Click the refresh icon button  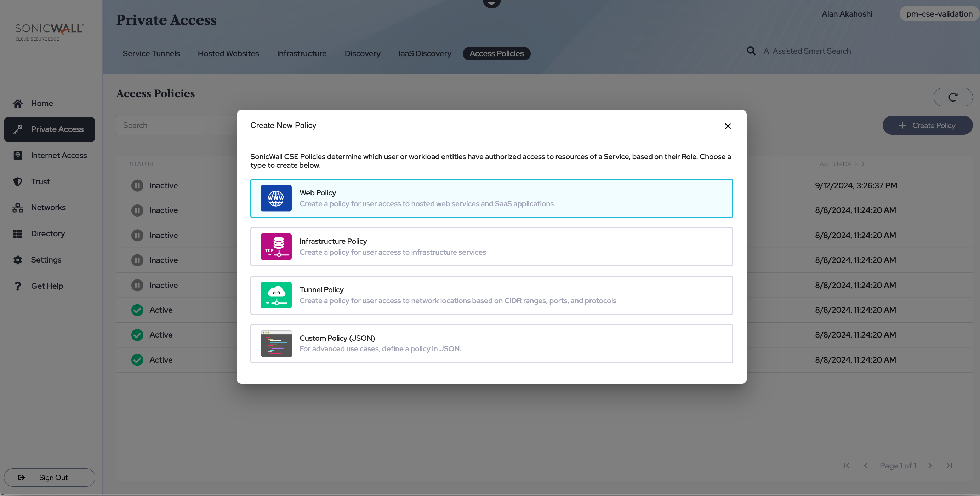click(x=952, y=97)
